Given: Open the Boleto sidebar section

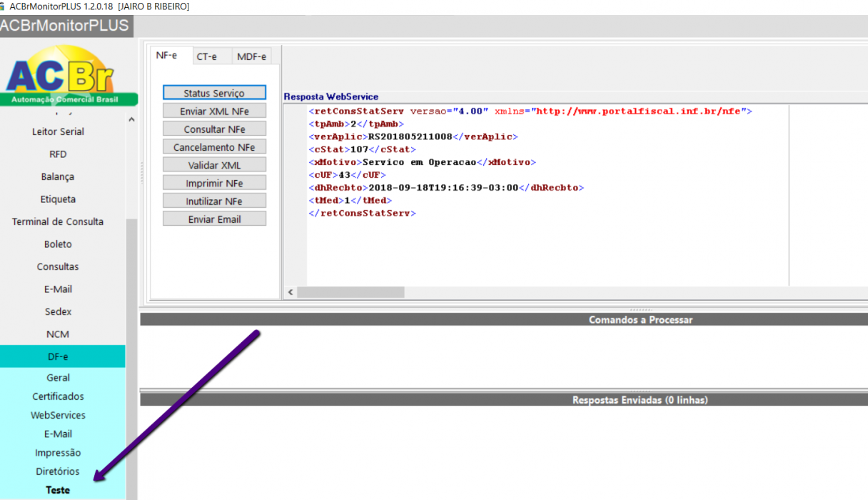Looking at the screenshot, I should pos(58,244).
